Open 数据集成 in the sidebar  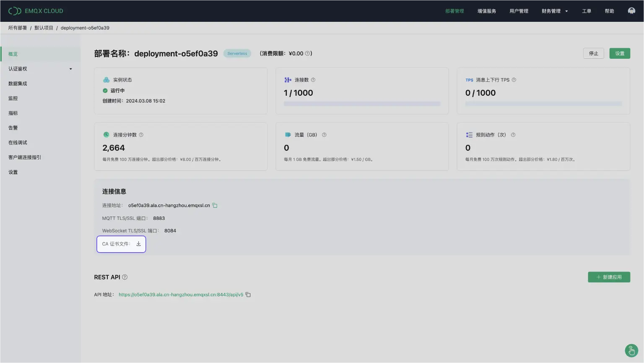(x=18, y=84)
